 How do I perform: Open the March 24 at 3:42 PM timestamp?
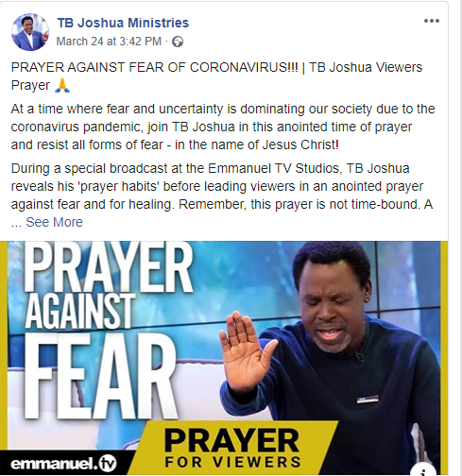(x=109, y=42)
